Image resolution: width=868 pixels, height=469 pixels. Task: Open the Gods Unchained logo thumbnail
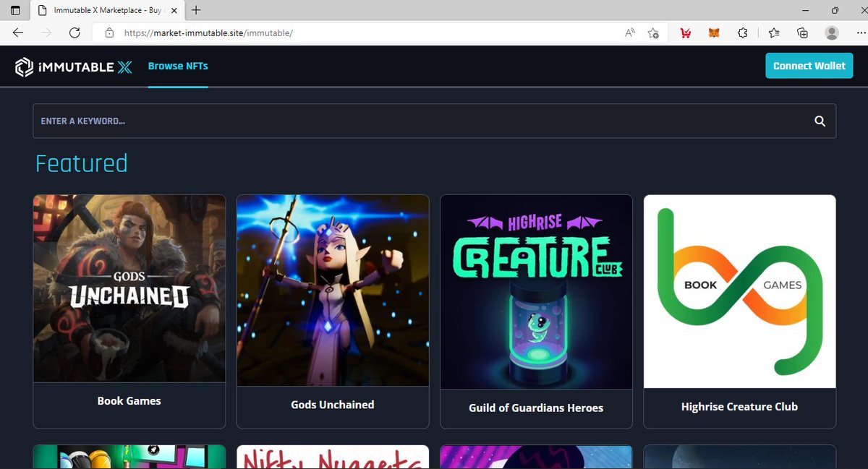coord(129,288)
